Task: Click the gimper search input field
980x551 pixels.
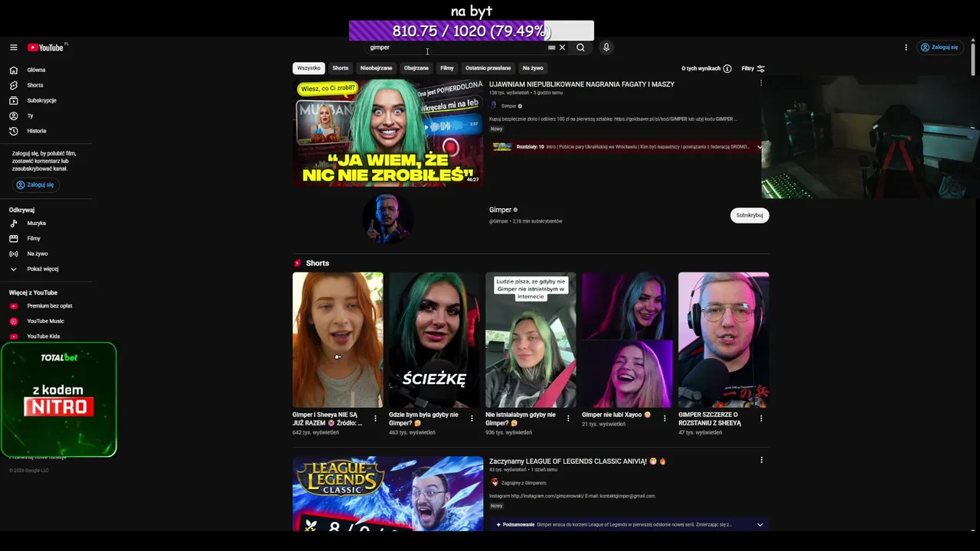Action: 456,47
